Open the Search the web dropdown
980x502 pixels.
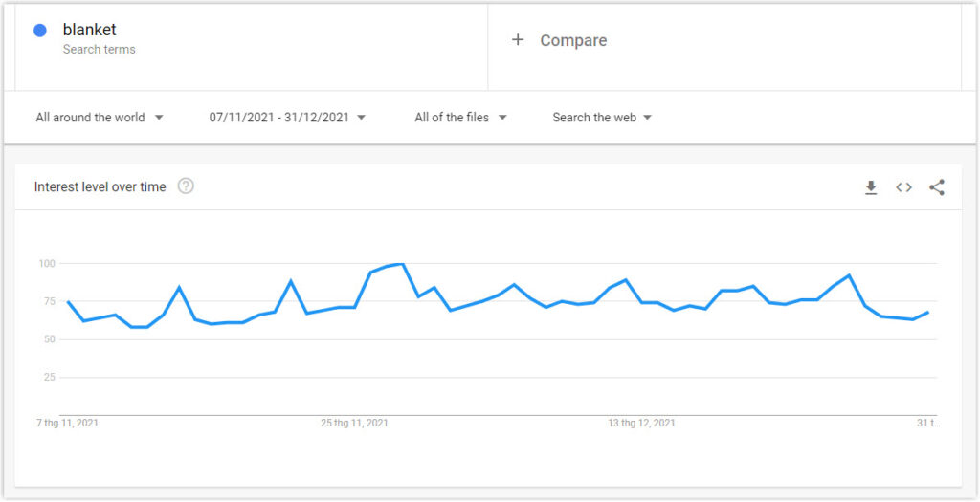pyautogui.click(x=602, y=118)
